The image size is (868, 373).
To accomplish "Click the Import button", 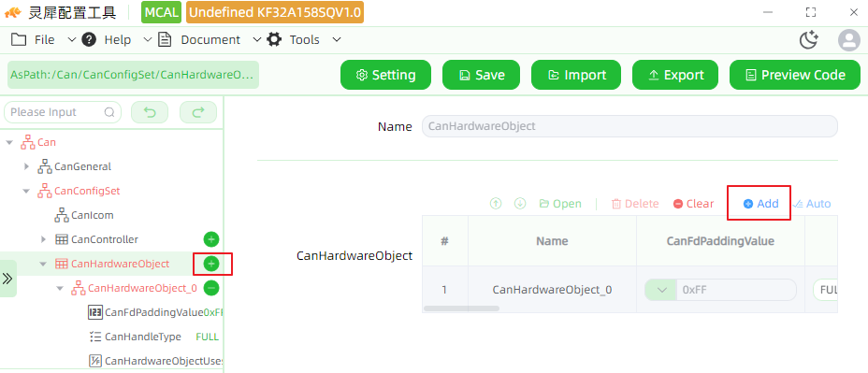I will point(576,75).
